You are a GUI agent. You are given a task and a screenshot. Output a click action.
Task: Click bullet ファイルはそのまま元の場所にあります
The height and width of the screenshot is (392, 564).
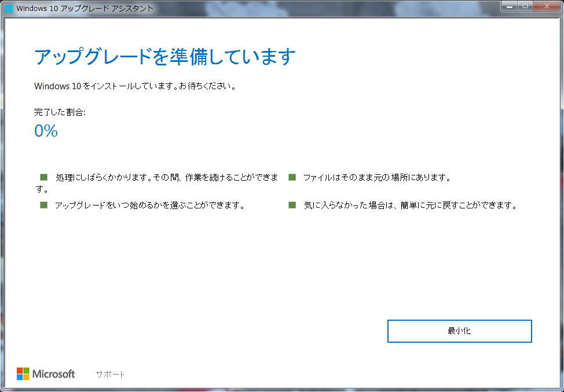click(x=377, y=177)
